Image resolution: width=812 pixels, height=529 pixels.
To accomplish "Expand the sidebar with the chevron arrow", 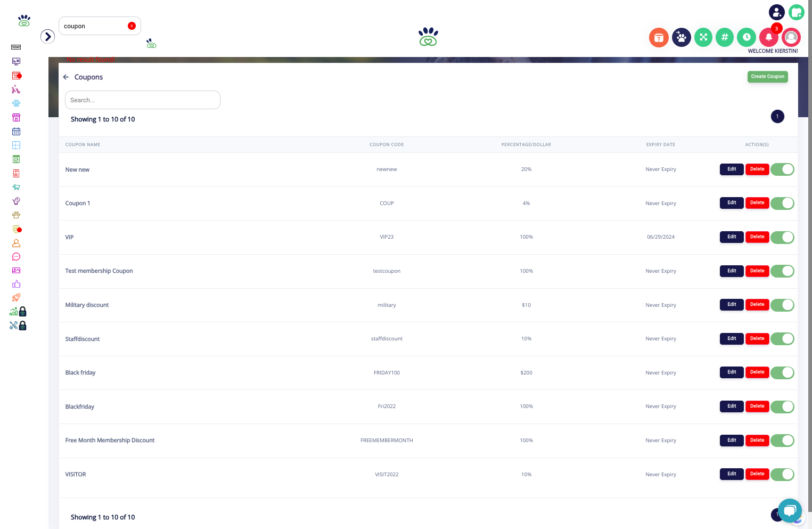I will click(48, 36).
